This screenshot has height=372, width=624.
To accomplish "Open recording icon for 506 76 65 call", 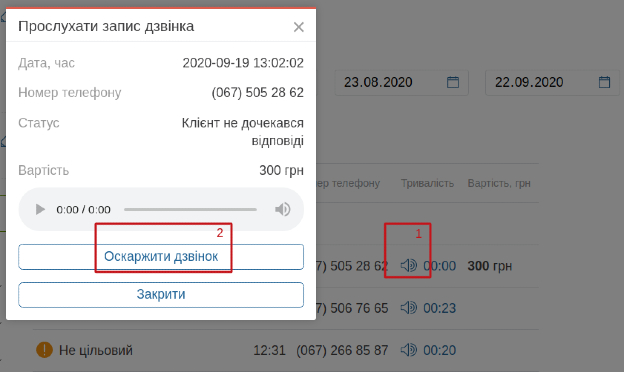I will [409, 308].
